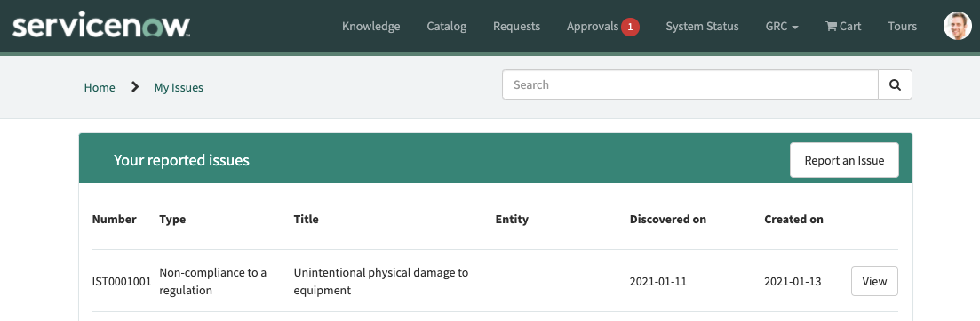View issue IST0001001
This screenshot has height=321, width=980.
click(874, 281)
